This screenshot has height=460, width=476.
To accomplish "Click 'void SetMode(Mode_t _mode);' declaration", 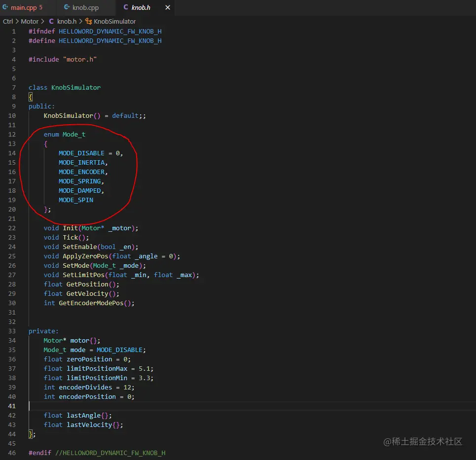I will 95,266.
